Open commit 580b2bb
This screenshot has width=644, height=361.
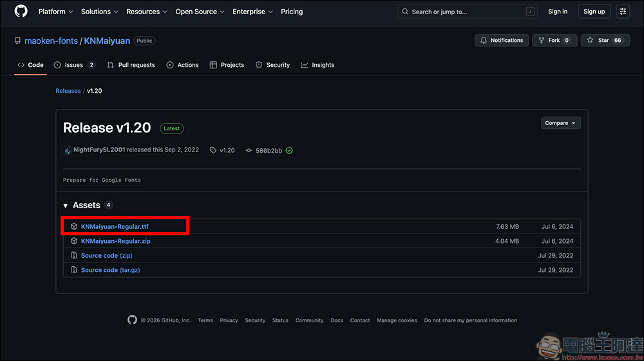click(x=269, y=150)
